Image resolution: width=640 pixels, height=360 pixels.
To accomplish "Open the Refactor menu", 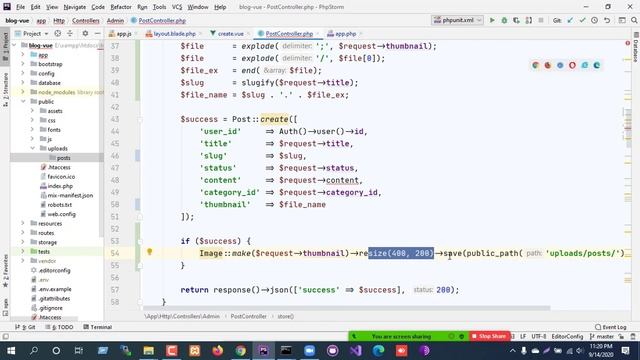I will (121, 7).
